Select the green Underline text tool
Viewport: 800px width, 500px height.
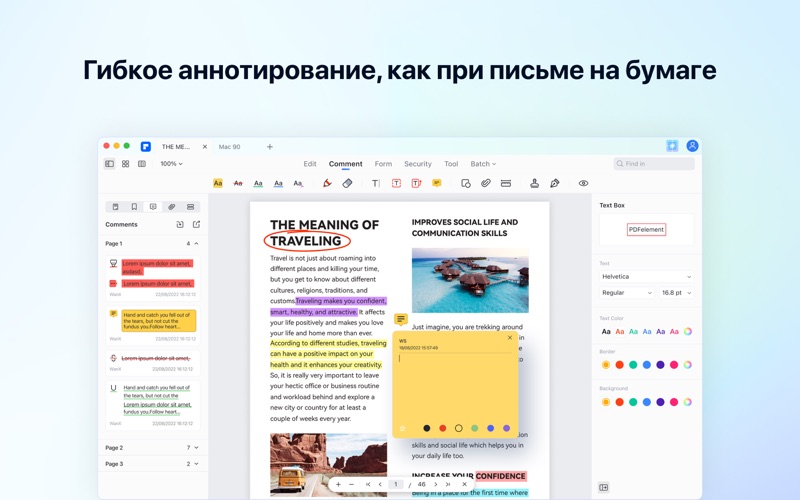point(258,183)
